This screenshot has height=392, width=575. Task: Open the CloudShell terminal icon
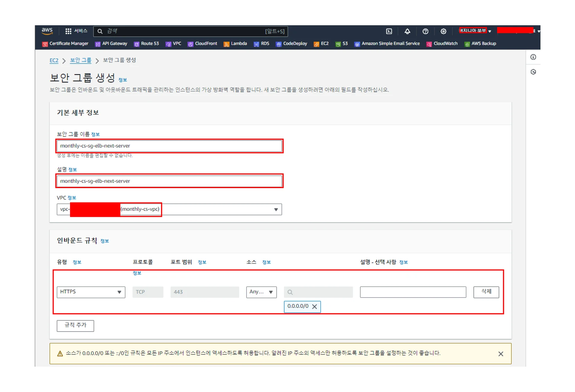pyautogui.click(x=389, y=31)
